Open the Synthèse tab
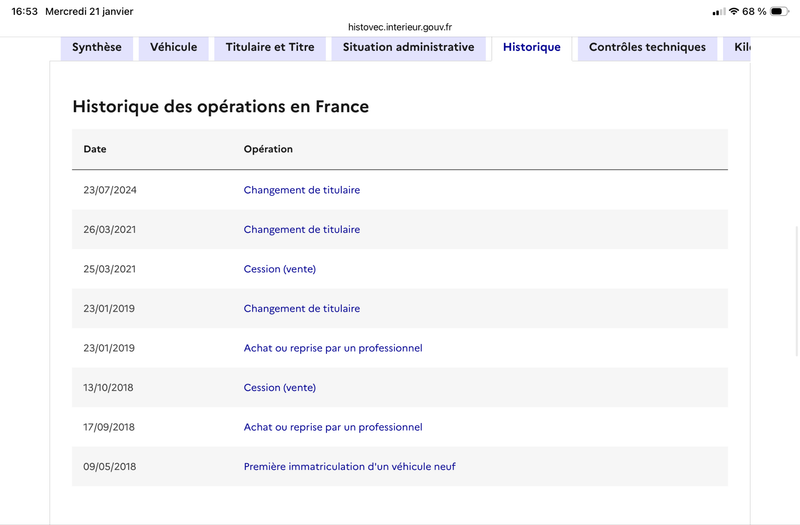The image size is (800, 525). pos(97,47)
